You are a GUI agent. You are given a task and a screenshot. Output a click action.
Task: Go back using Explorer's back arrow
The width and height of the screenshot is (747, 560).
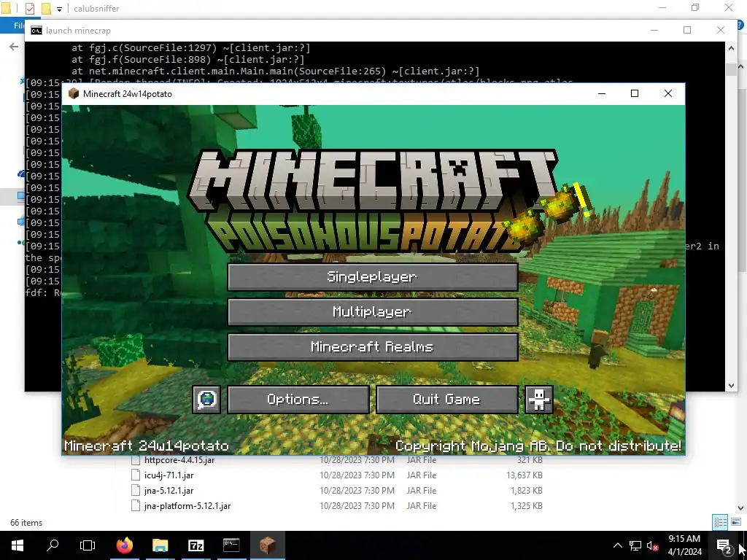point(14,46)
